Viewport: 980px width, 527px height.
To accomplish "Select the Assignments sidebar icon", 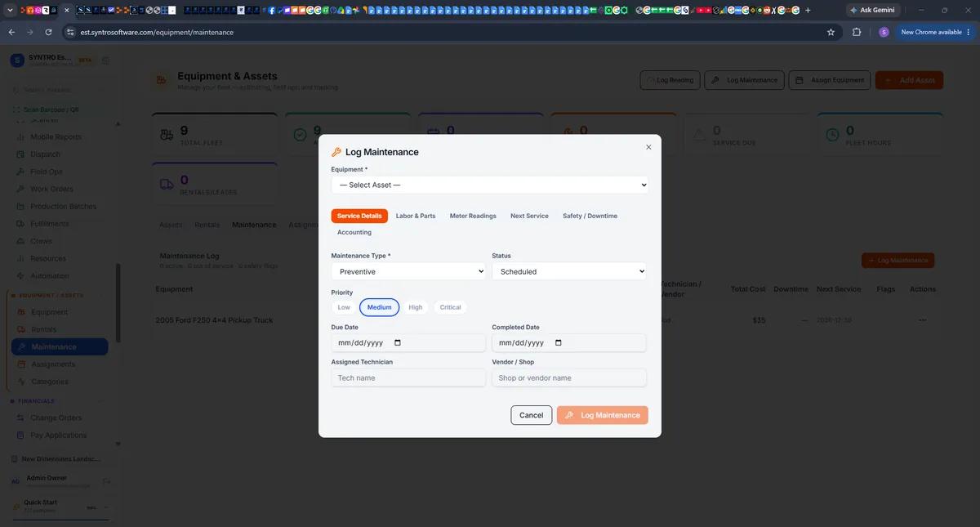I will pos(21,364).
